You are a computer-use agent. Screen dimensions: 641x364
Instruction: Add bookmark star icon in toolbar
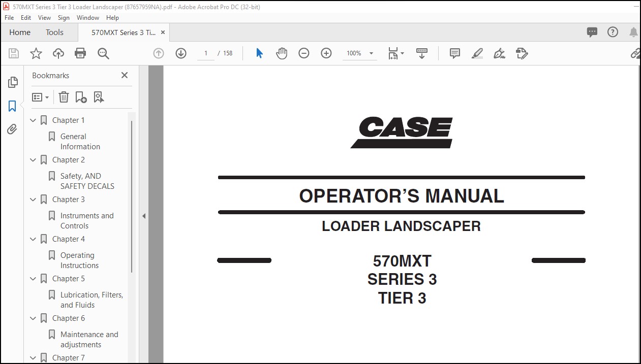(x=36, y=53)
